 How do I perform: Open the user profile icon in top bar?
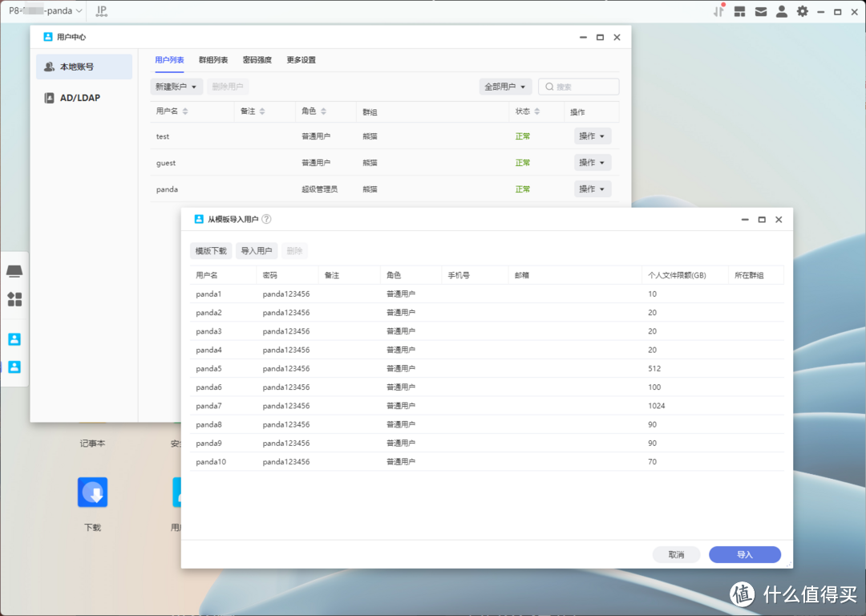coord(781,10)
